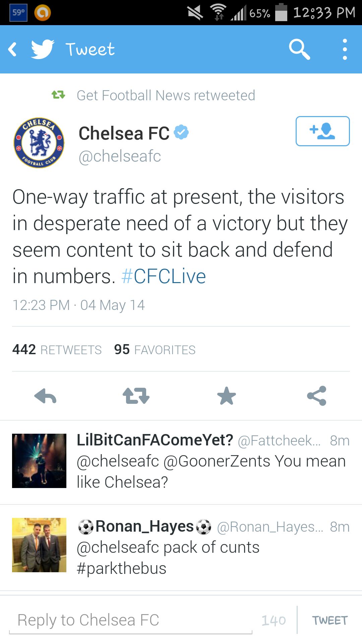
Task: Open Ronan_Hayes profile avatar
Action: click(x=39, y=545)
